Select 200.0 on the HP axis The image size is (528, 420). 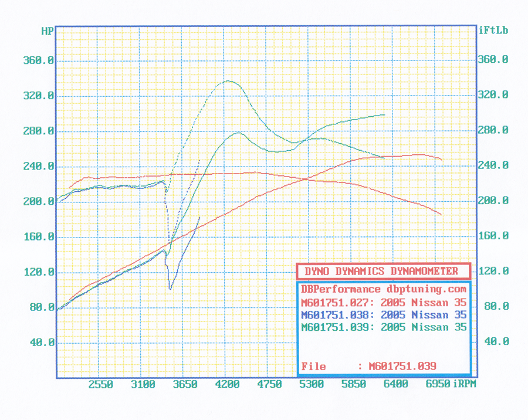(x=38, y=201)
